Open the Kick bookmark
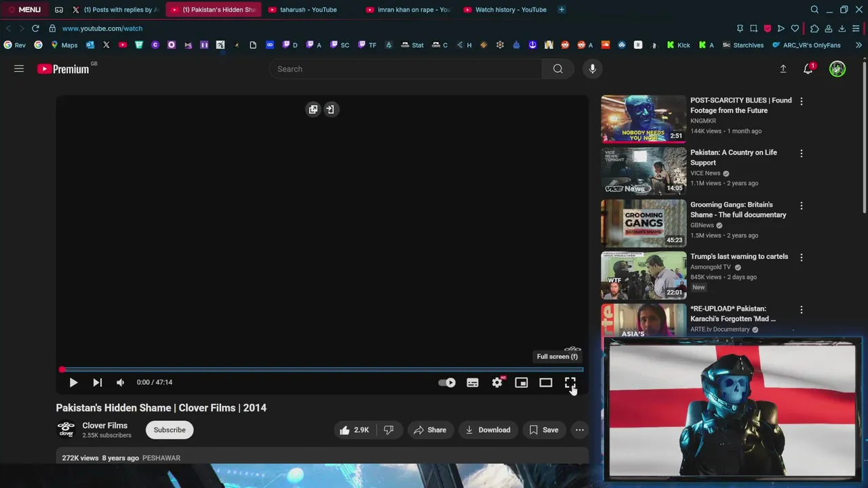 (678, 45)
